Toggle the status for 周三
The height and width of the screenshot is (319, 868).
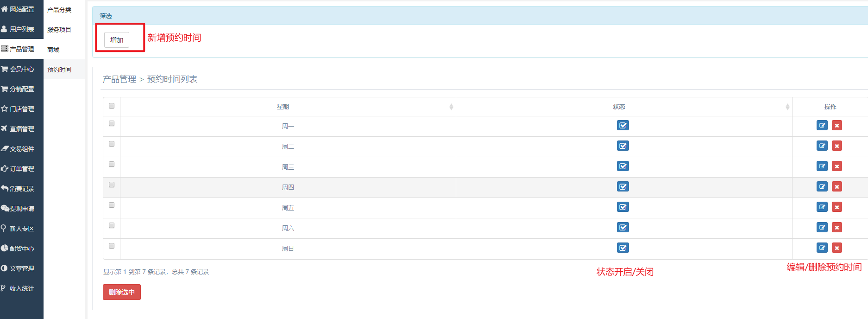[623, 166]
